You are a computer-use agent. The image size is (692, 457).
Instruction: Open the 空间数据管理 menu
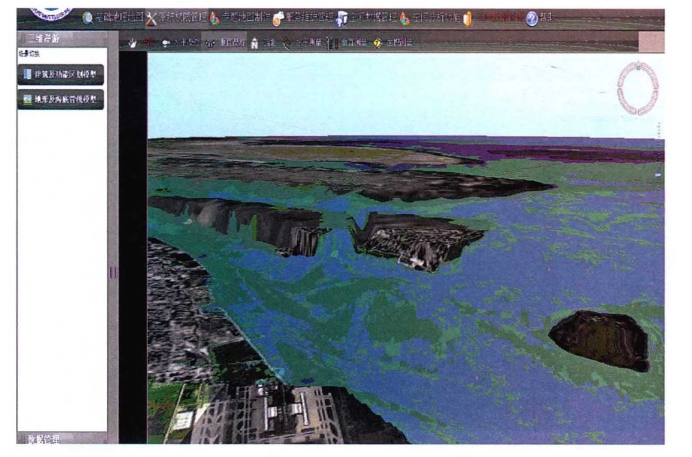(366, 18)
